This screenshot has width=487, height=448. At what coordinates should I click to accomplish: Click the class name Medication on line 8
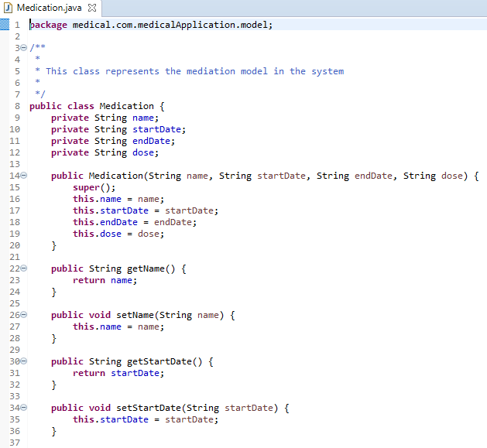tap(126, 106)
